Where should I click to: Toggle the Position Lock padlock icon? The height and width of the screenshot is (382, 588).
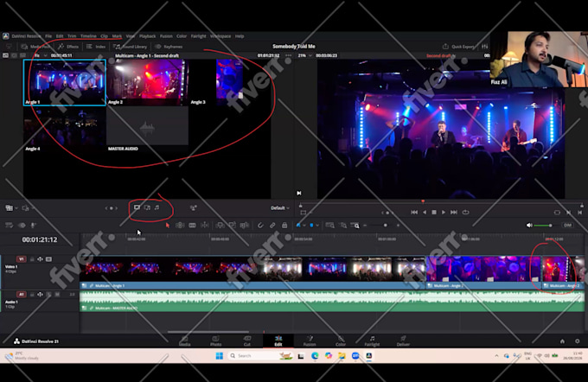284,226
